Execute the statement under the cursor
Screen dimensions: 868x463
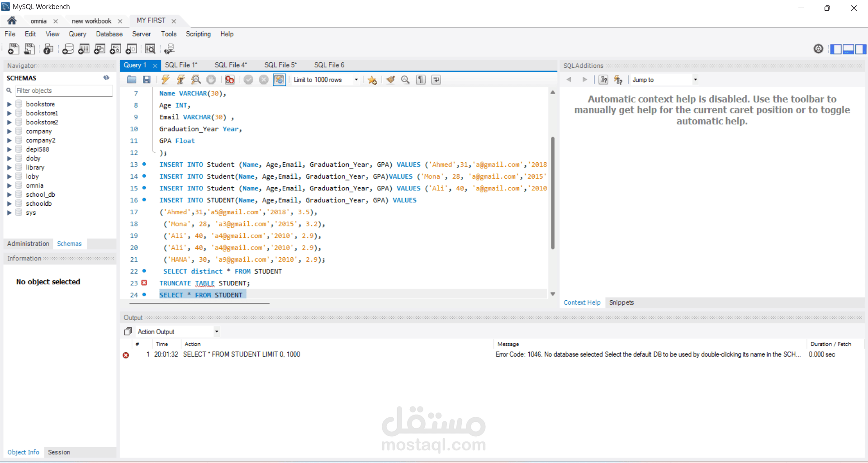click(x=181, y=80)
